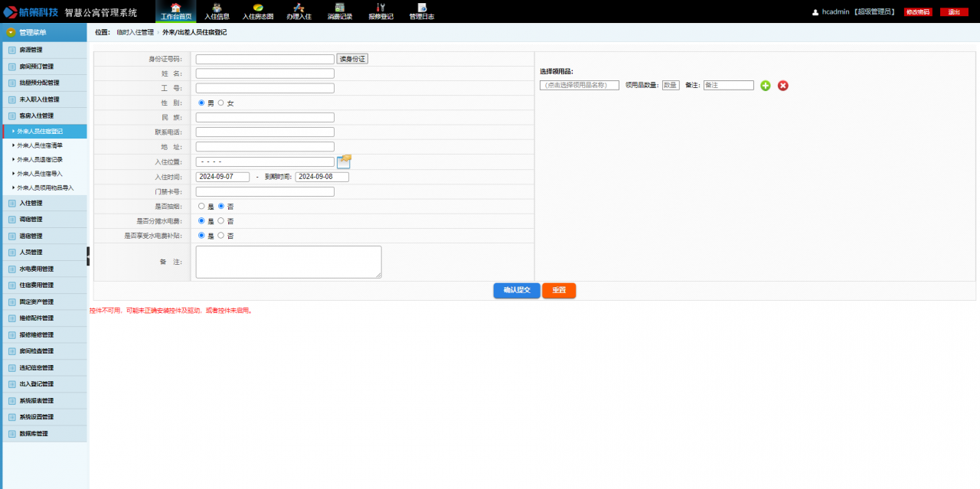Click the 确认提交 button

click(516, 291)
